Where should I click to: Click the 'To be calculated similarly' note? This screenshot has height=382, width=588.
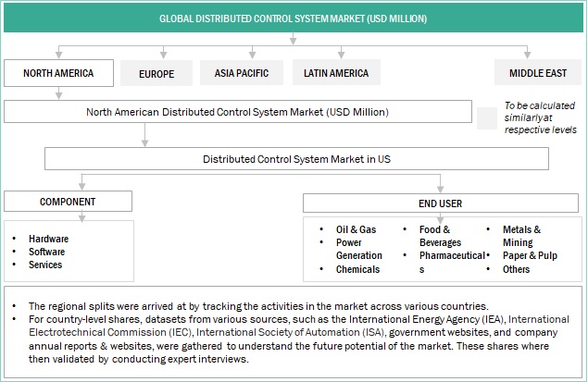pyautogui.click(x=540, y=117)
